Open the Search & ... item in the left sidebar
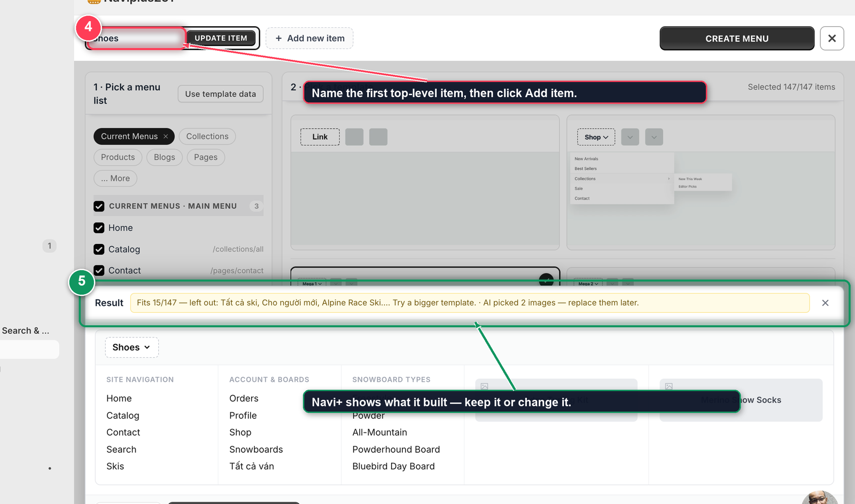855x504 pixels. point(26,330)
